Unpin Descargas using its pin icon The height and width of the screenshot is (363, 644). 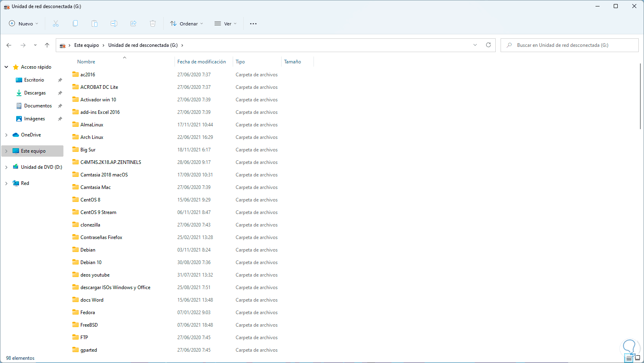(60, 93)
